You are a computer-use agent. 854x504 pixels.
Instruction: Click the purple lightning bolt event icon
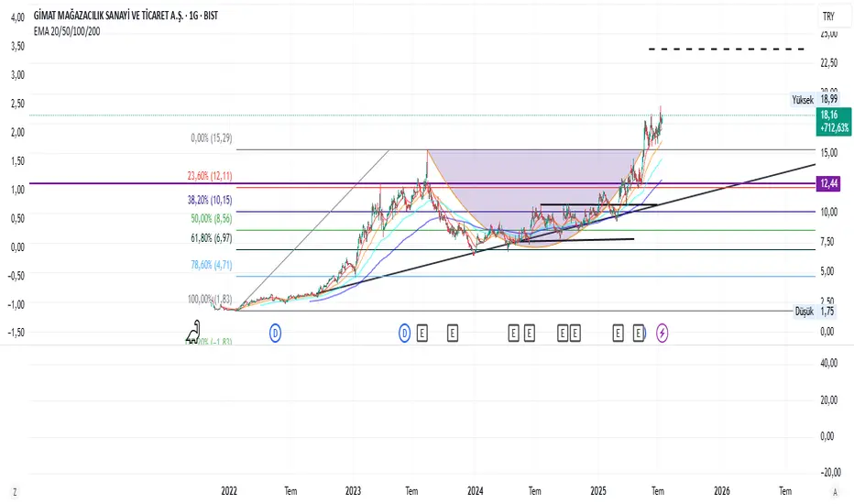(x=662, y=333)
